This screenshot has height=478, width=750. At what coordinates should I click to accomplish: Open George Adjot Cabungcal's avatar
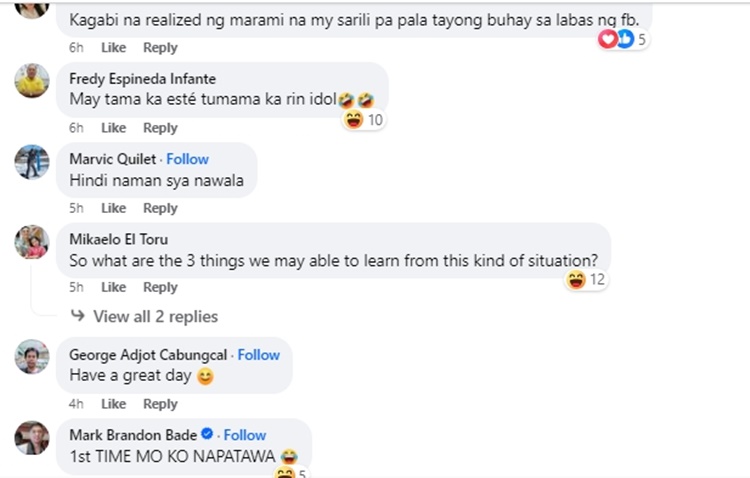coord(32,357)
